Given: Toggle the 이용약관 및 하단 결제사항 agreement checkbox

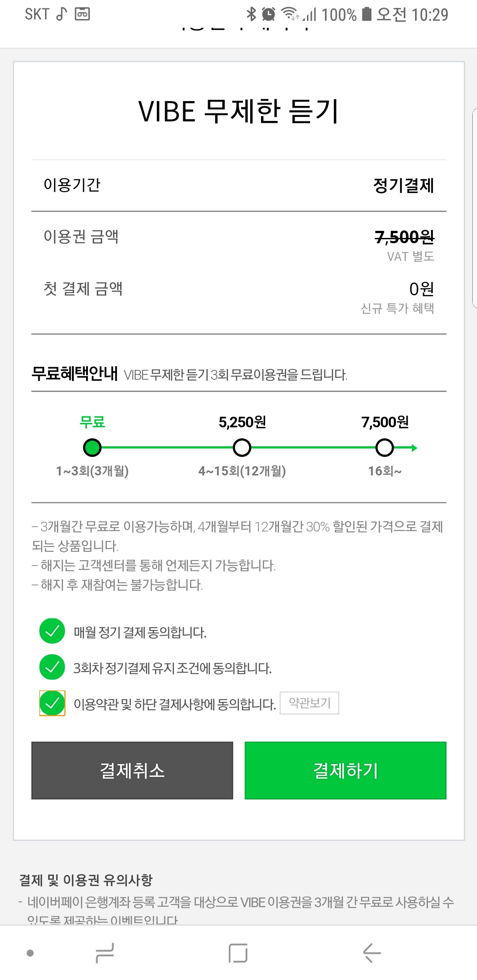Looking at the screenshot, I should tap(52, 703).
